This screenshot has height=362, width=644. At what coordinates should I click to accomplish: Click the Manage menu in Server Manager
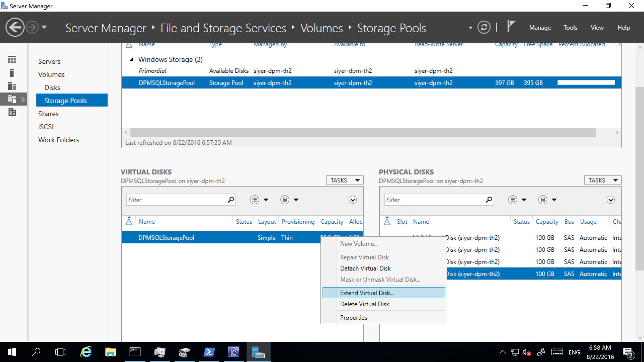pyautogui.click(x=539, y=27)
